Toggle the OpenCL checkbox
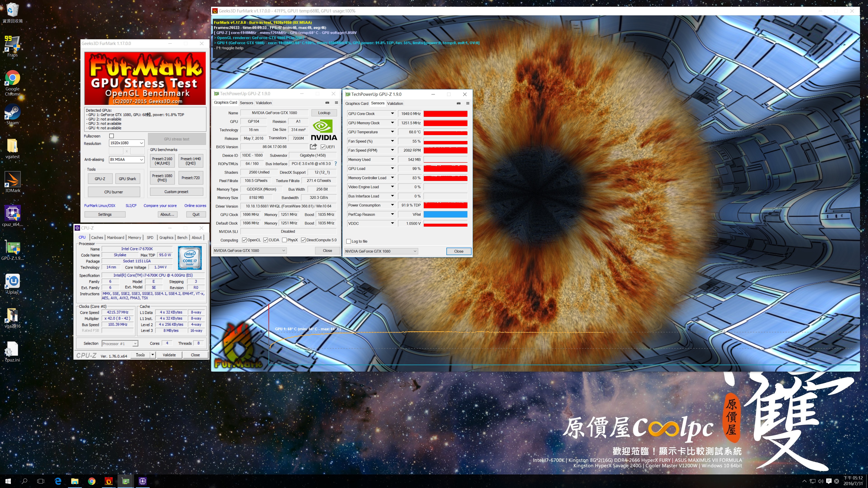Viewport: 868px width, 488px height. (x=244, y=240)
